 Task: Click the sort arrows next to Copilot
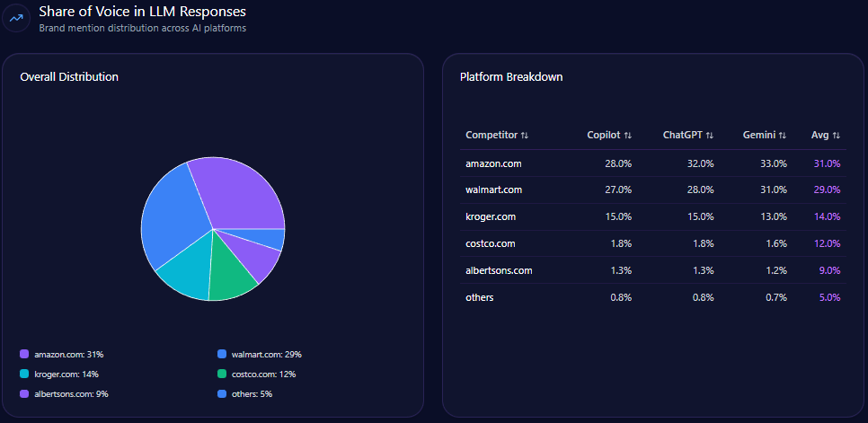click(628, 136)
